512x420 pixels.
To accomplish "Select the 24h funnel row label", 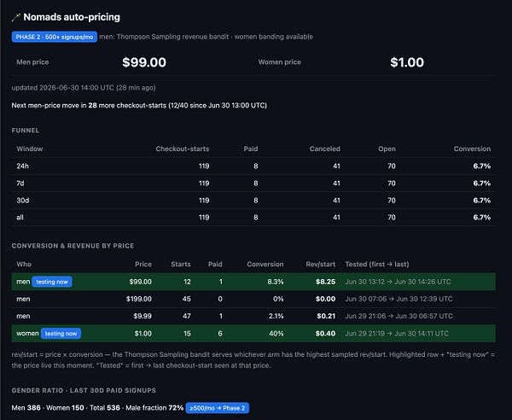I will [x=22, y=166].
